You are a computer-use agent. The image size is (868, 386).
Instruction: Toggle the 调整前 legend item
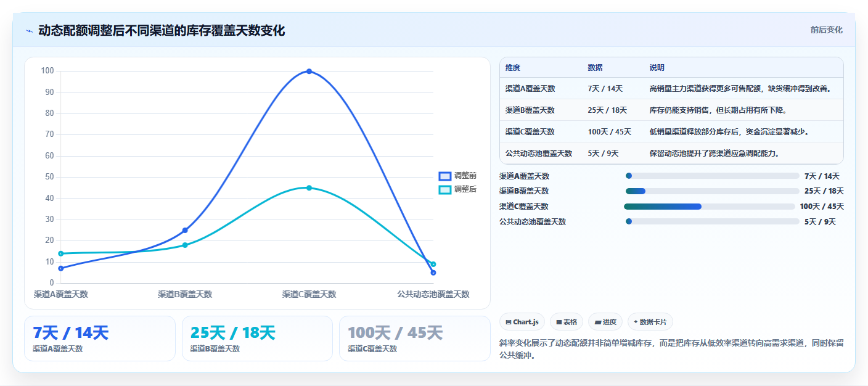[457, 176]
